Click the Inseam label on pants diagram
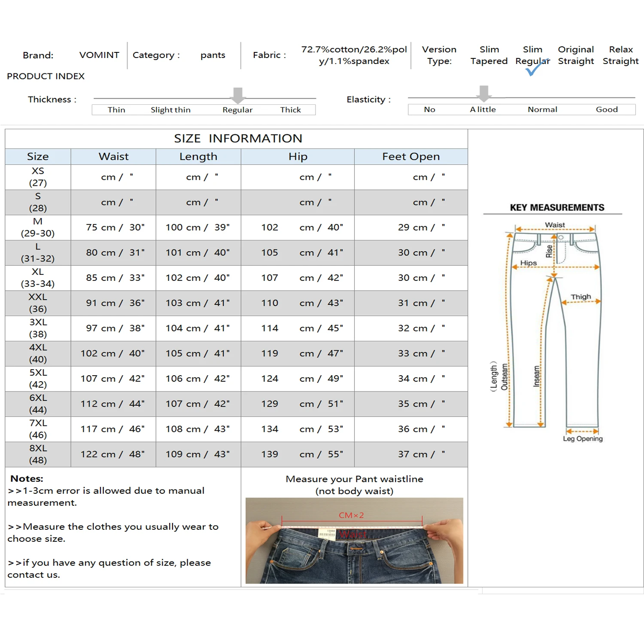The image size is (644, 644). coord(537,376)
